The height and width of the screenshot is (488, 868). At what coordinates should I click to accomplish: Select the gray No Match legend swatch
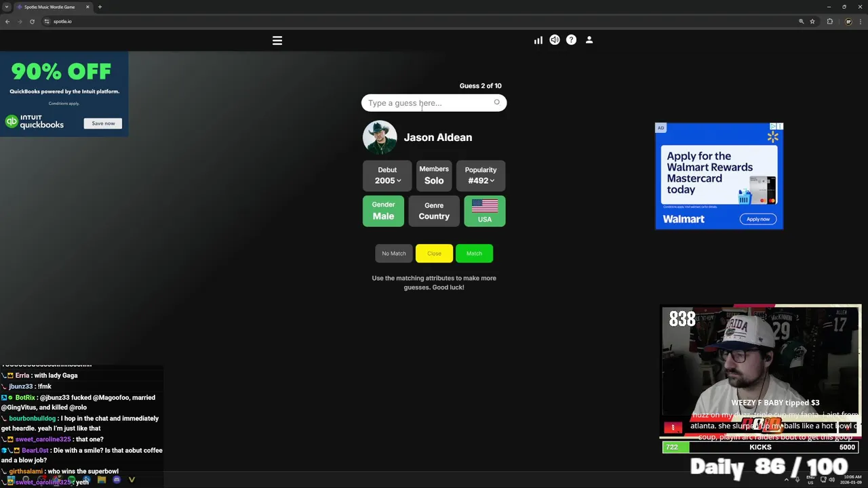(x=394, y=253)
